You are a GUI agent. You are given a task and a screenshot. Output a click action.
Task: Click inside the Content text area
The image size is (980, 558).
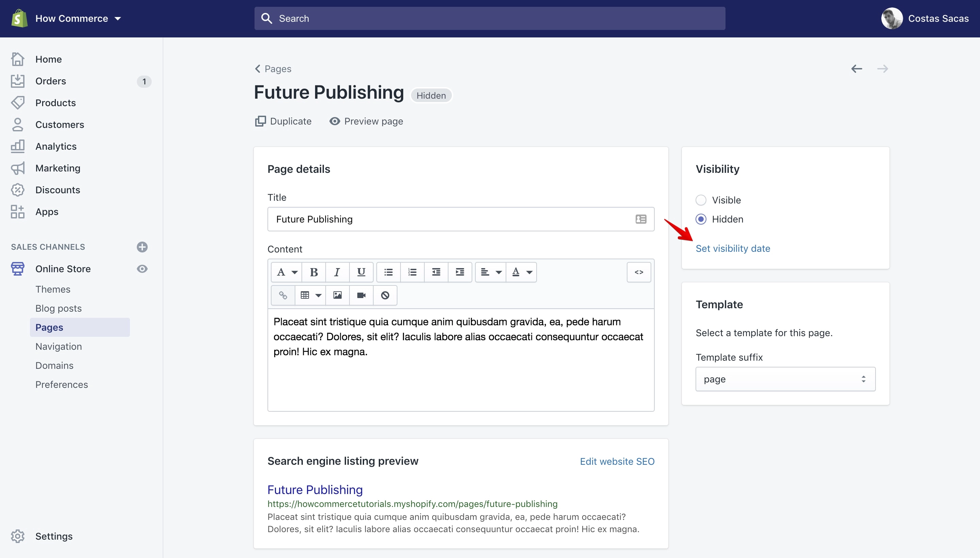coord(461,360)
